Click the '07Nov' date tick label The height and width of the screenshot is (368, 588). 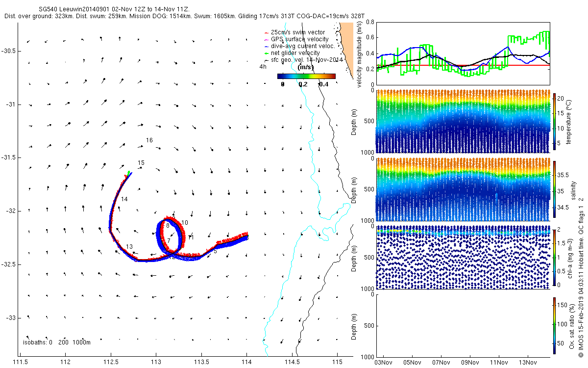point(441,363)
